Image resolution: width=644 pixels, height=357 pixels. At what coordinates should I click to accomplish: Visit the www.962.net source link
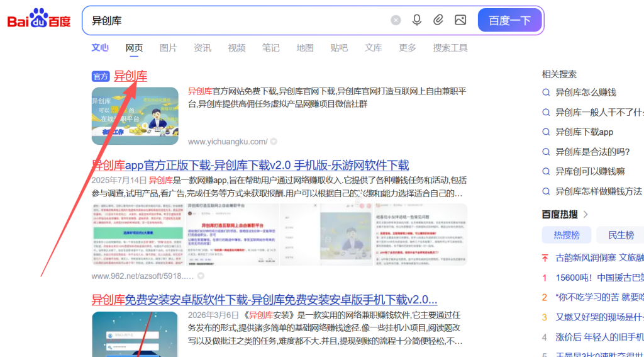click(143, 276)
